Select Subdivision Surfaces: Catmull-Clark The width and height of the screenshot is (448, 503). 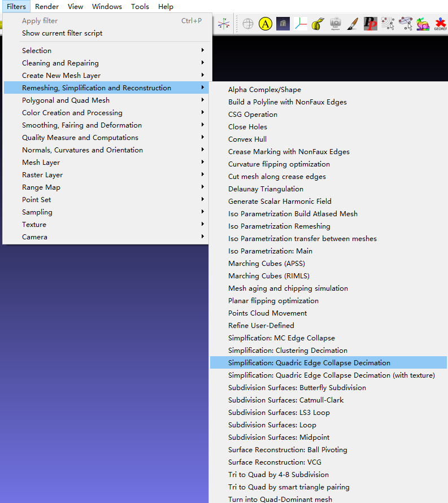pos(329,400)
